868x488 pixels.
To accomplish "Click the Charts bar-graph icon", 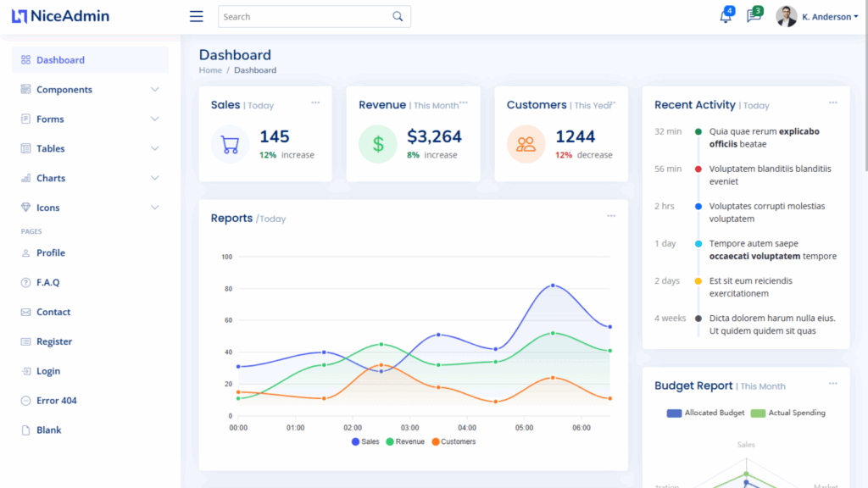I will click(25, 178).
